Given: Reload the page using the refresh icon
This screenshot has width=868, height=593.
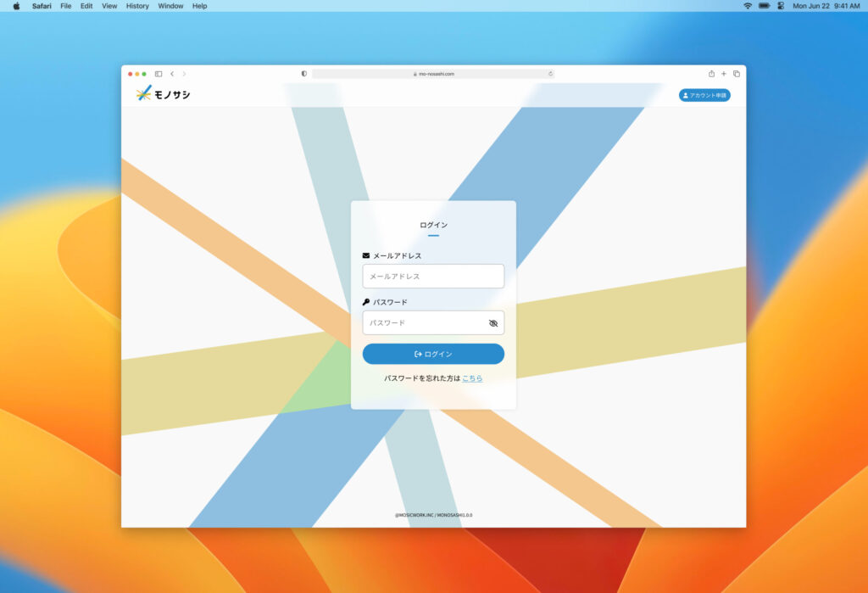Looking at the screenshot, I should (550, 74).
